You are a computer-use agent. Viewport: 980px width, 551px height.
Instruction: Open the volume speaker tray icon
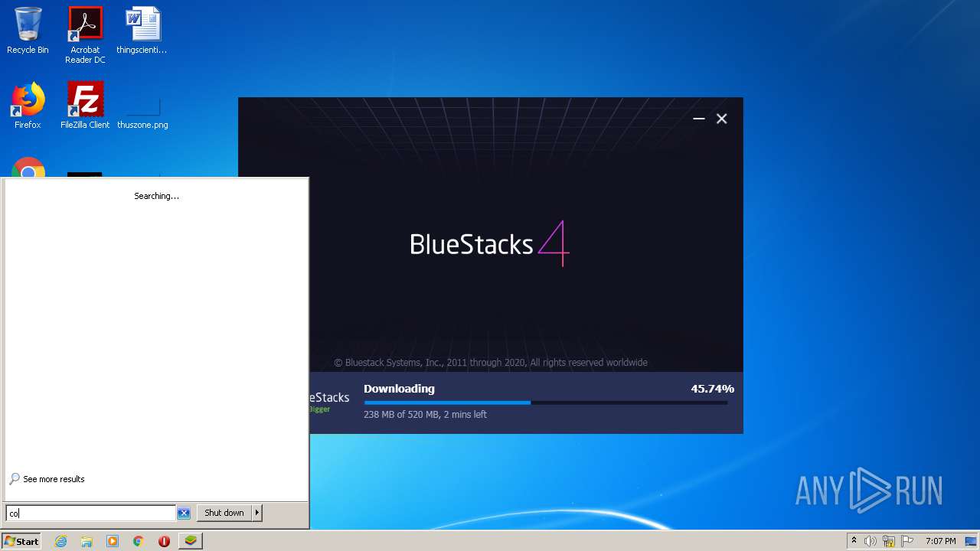871,541
